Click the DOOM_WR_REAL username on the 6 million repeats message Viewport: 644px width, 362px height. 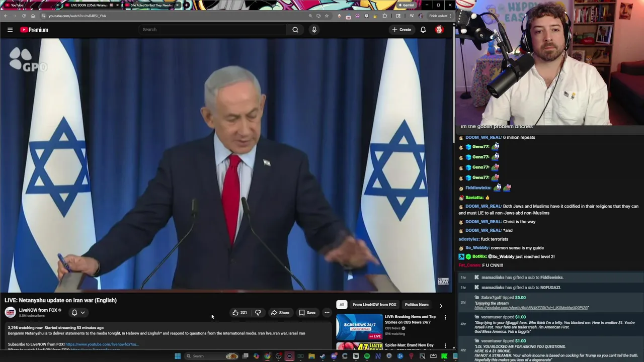[x=484, y=137]
